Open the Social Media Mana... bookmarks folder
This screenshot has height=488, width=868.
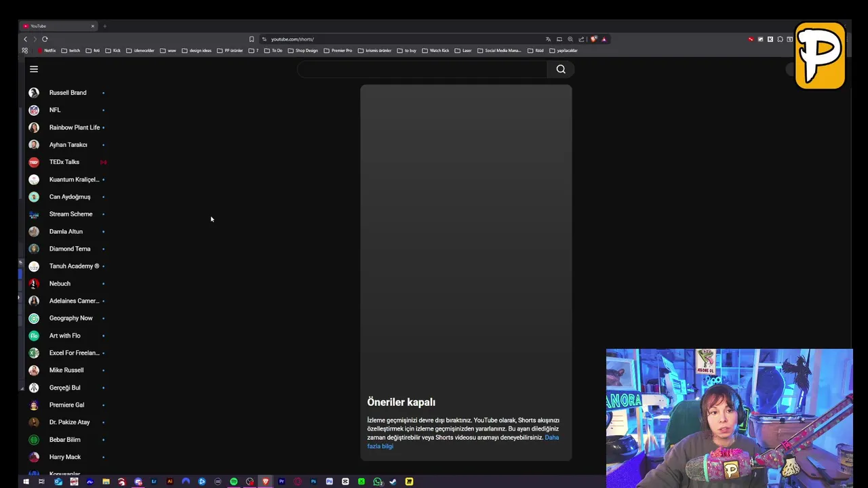[x=499, y=51]
